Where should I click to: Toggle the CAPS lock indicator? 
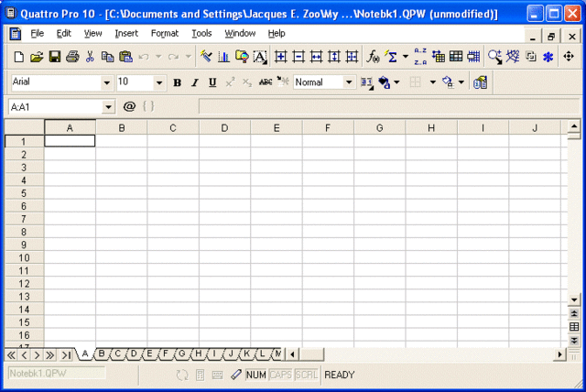(x=280, y=375)
